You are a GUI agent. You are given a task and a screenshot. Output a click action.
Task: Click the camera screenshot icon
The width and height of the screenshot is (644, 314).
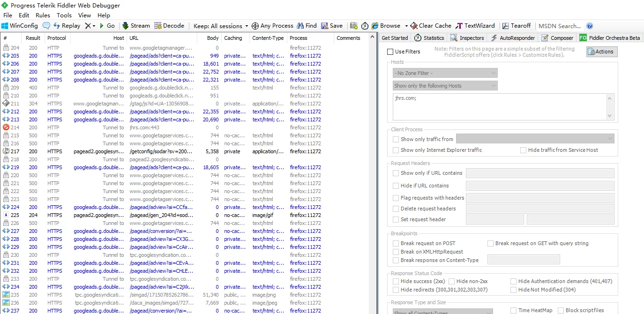pos(354,26)
